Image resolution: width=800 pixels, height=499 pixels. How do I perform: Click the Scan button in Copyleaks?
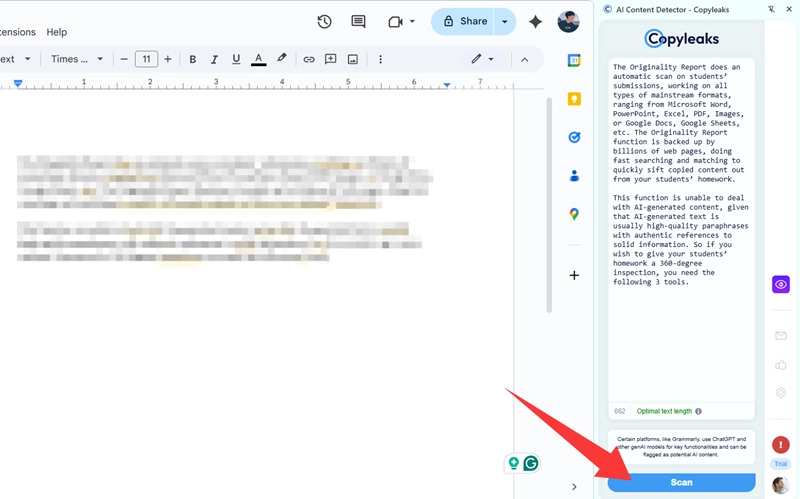click(681, 482)
